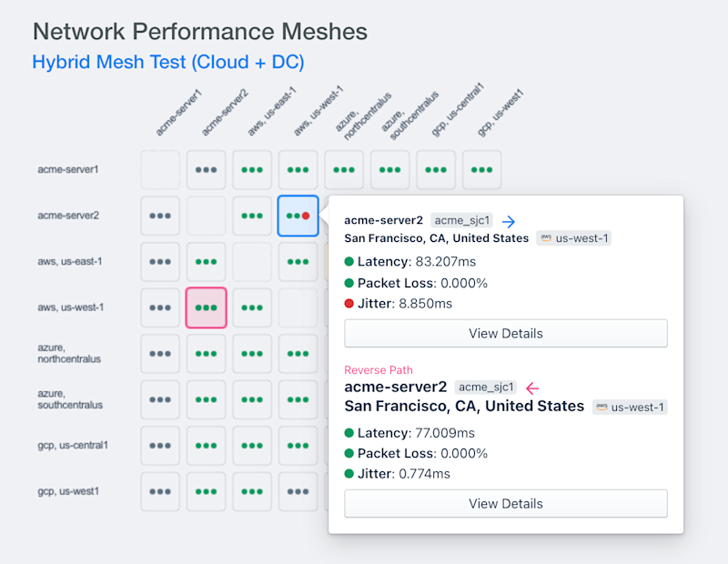The width and height of the screenshot is (728, 564).
Task: Click the acme-server2 row label
Action: click(x=68, y=216)
